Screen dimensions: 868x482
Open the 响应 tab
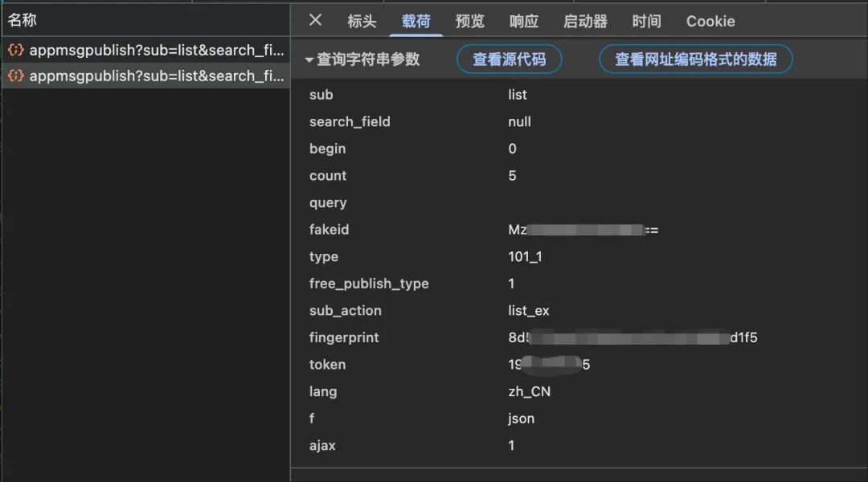coord(524,22)
